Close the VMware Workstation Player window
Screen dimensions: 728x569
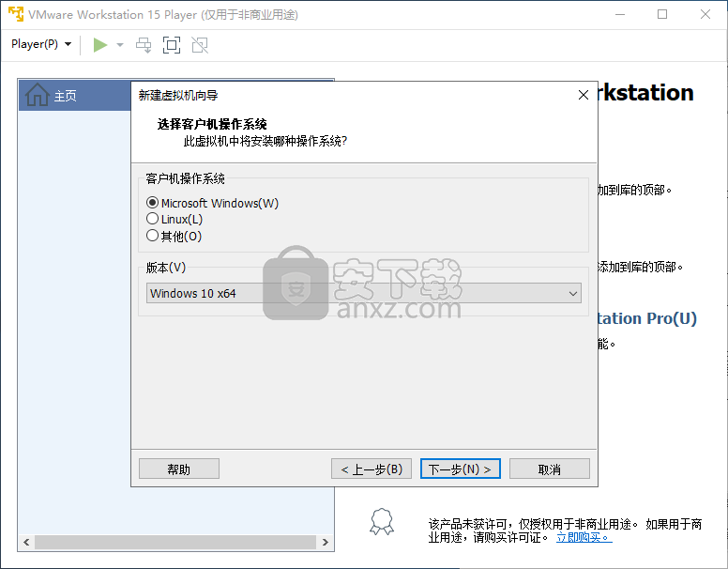(x=705, y=14)
